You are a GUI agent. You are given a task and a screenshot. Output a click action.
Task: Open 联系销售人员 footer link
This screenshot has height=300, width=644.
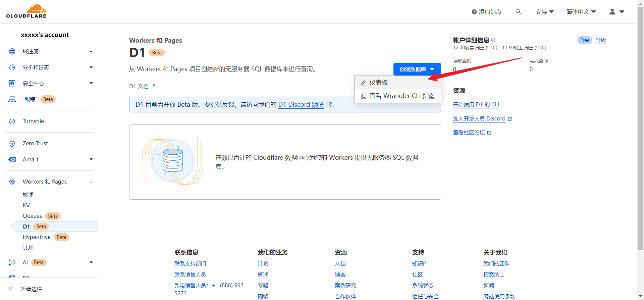190,274
